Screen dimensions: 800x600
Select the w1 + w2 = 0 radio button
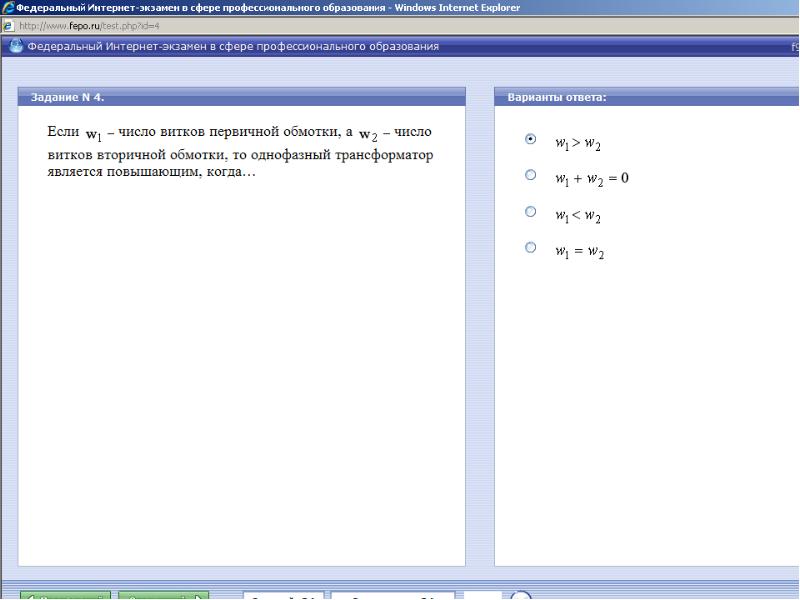pyautogui.click(x=531, y=175)
